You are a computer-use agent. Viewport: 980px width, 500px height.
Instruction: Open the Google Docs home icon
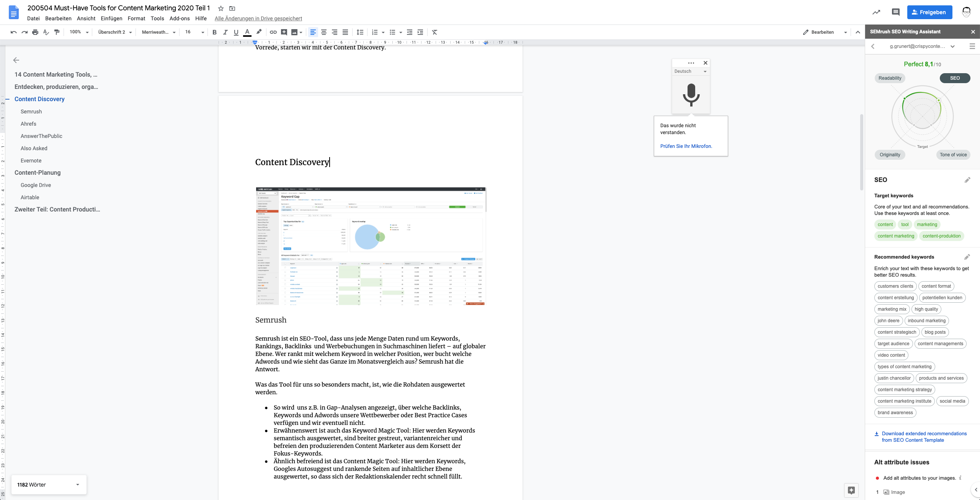tap(14, 12)
